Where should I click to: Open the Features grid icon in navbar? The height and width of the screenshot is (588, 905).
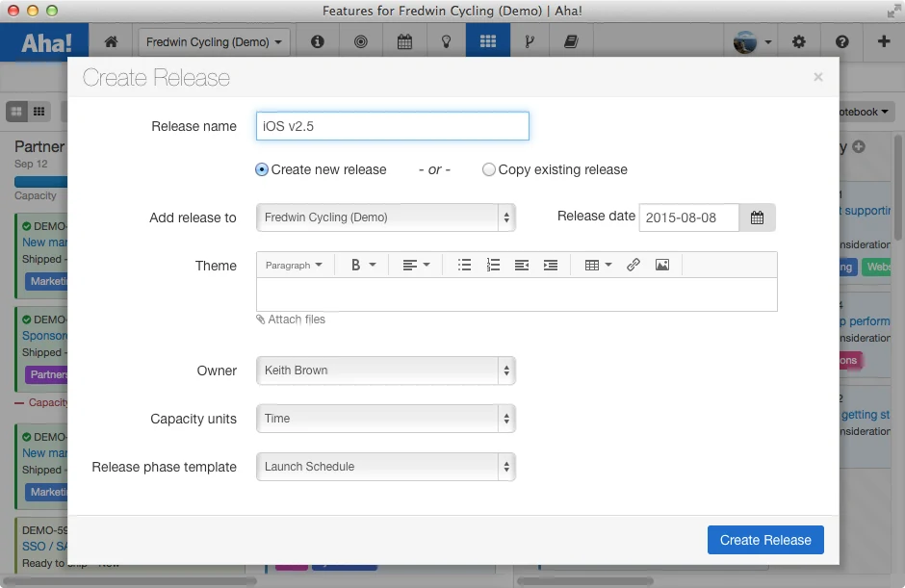point(488,41)
